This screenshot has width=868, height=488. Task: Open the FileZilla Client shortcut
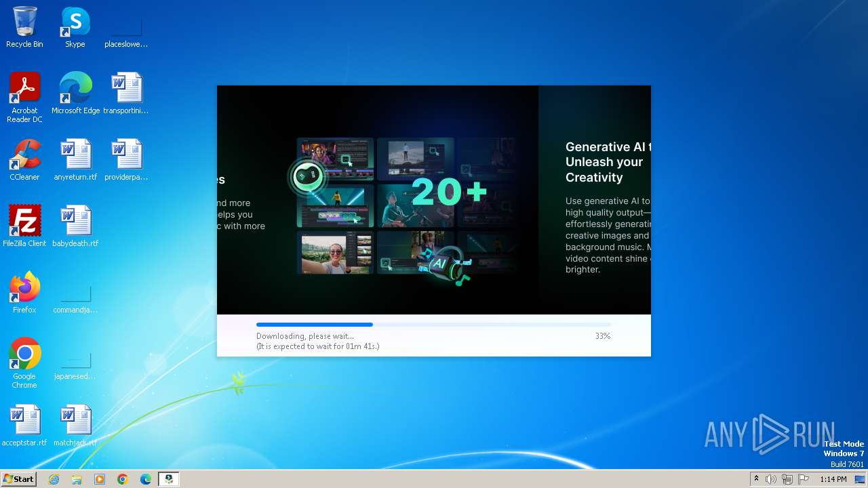click(x=24, y=226)
